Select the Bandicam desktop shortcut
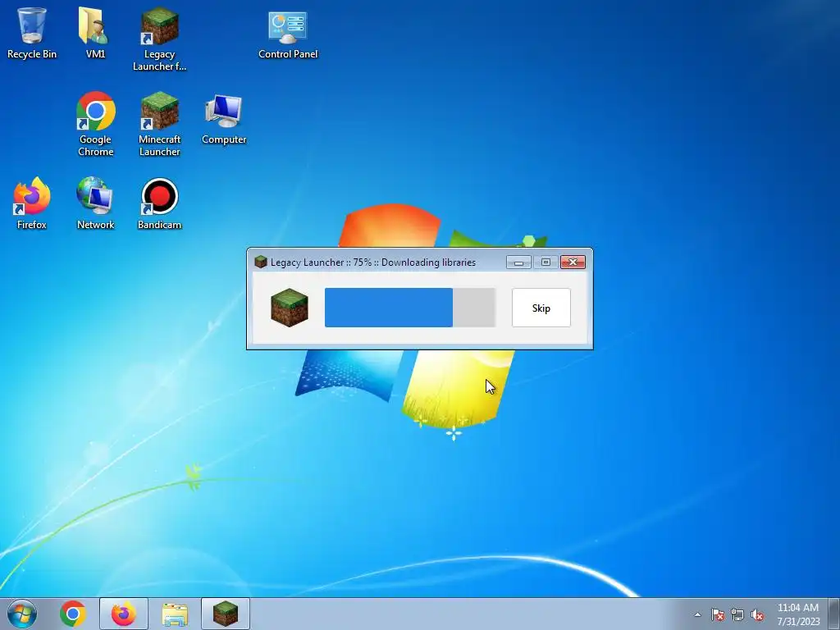 [160, 203]
